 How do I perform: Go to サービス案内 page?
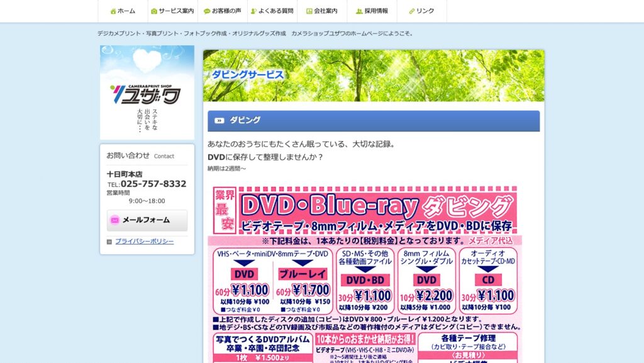176,11
